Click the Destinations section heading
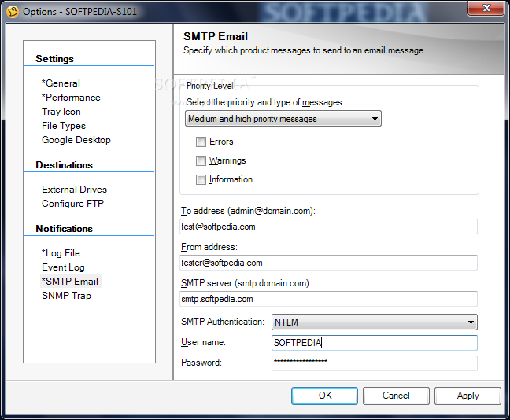This screenshot has height=420, width=510. 64,165
